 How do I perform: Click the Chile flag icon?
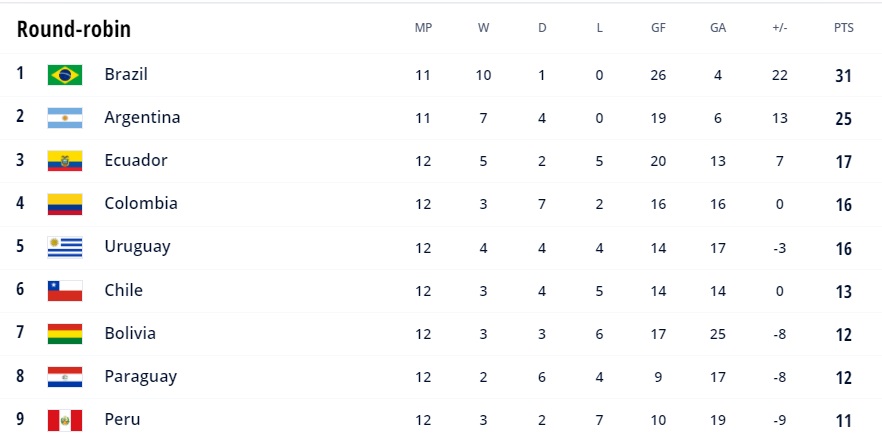[x=64, y=290]
